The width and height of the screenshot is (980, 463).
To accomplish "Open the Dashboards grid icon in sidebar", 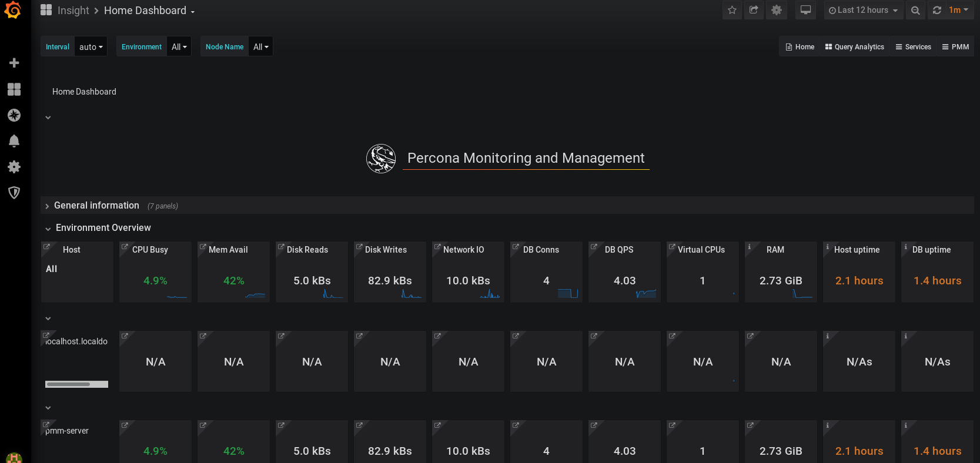I will pos(14,89).
